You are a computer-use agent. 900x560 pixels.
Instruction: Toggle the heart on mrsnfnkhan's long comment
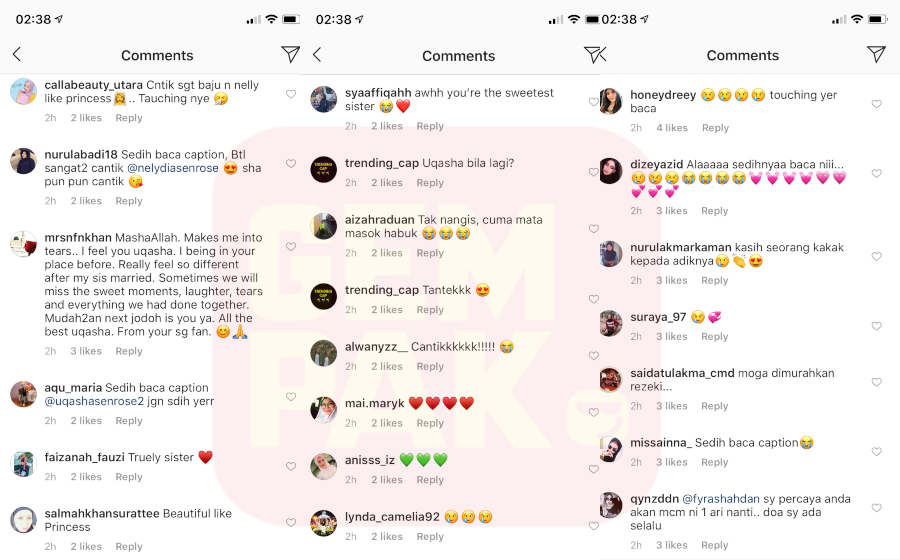(x=291, y=247)
